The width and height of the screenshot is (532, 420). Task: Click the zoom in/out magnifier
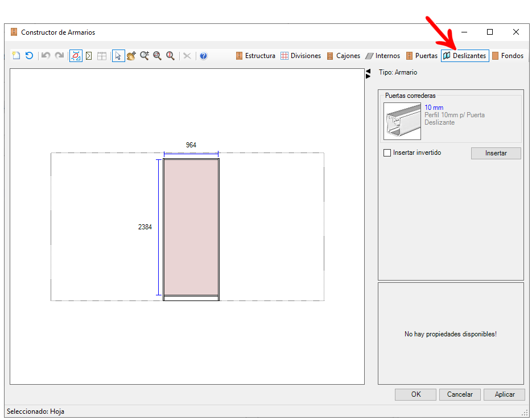[145, 56]
